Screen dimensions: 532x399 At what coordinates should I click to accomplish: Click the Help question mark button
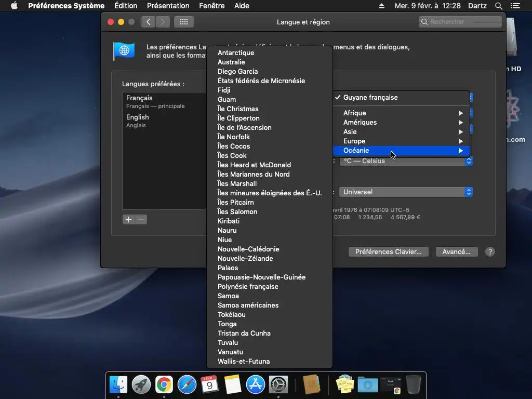click(490, 252)
